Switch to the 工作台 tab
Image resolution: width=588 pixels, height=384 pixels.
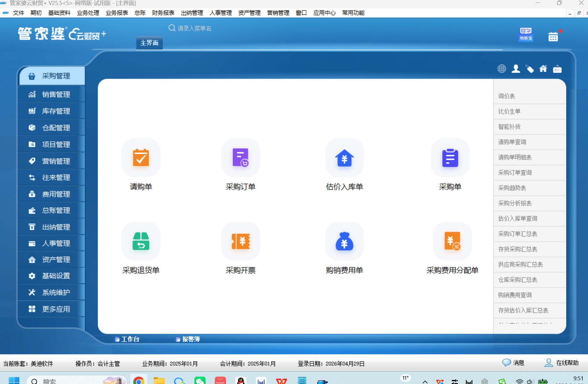coord(127,339)
